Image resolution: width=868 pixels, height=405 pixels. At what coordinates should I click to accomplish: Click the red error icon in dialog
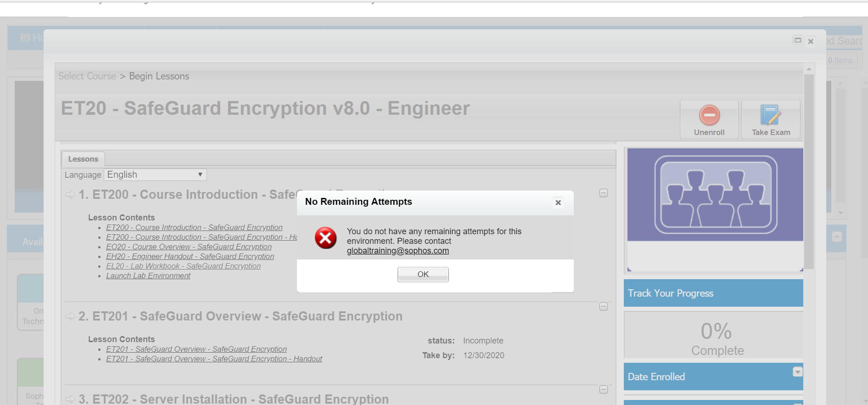(325, 238)
